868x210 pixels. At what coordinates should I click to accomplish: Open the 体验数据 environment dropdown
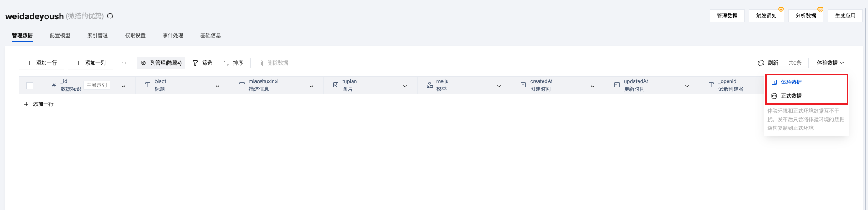click(830, 63)
